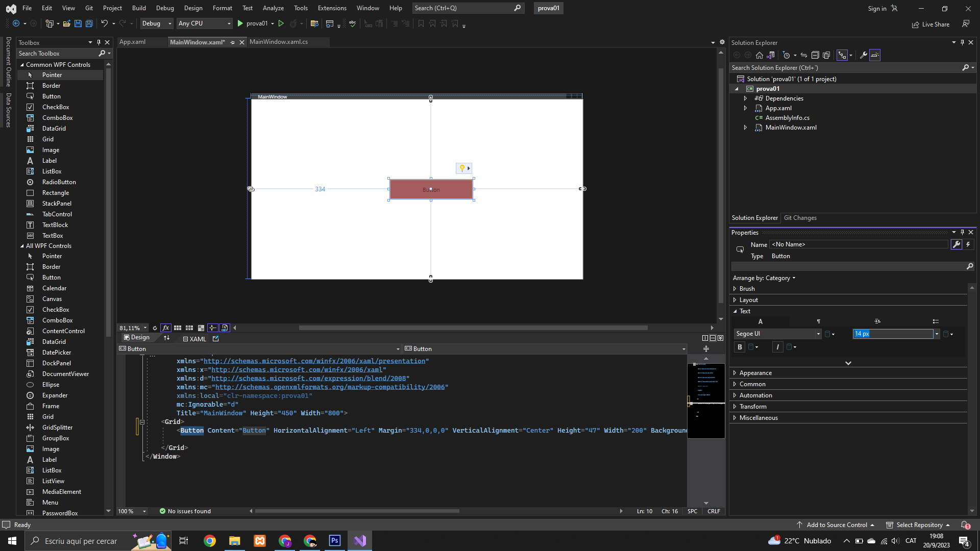The image size is (980, 551).
Task: Toggle the snap grid display in designer
Action: (178, 328)
